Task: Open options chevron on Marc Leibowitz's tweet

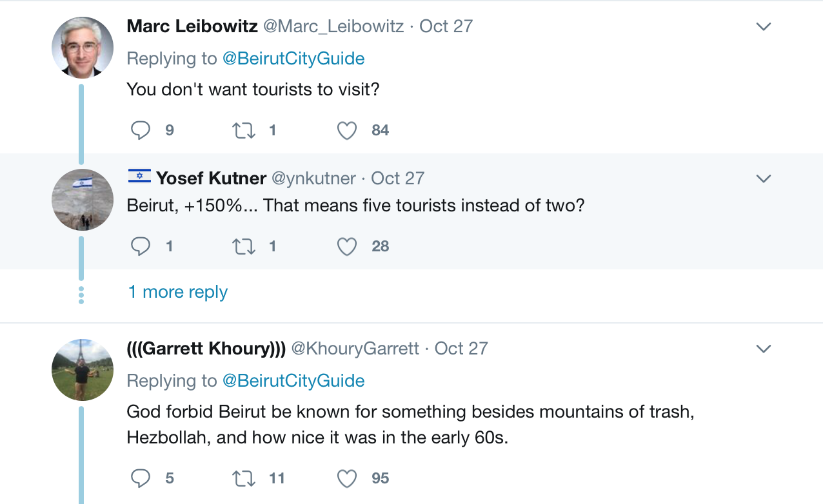Action: (x=764, y=26)
